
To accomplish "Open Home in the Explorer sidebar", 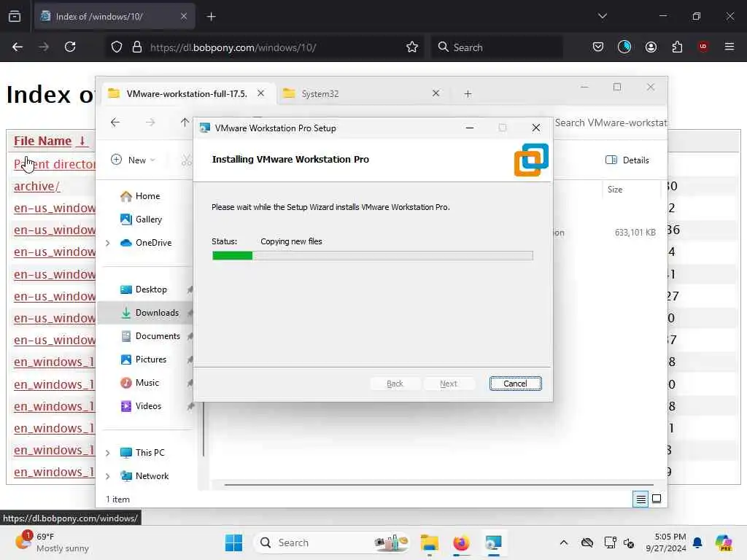I will coord(140,196).
